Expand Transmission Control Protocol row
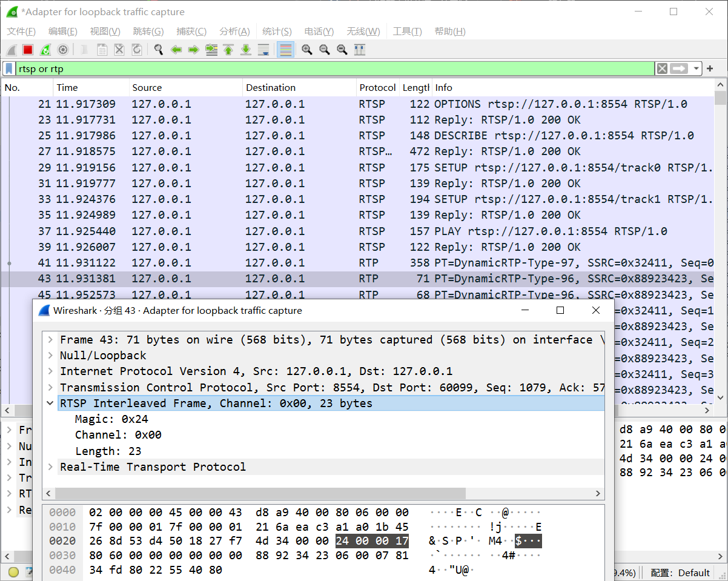The image size is (728, 581). pos(50,387)
